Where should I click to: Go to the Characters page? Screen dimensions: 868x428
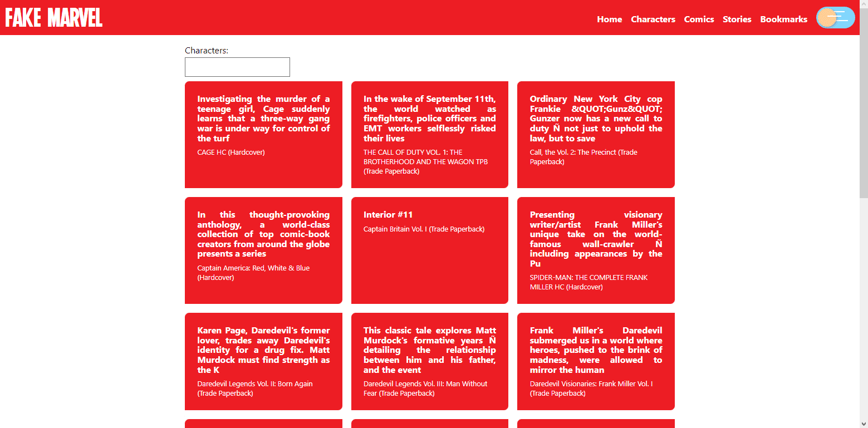click(653, 19)
